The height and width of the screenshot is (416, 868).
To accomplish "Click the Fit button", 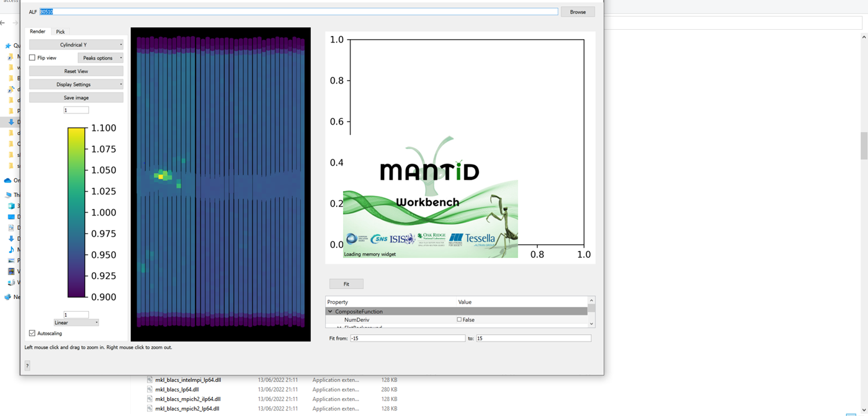I will 346,284.
